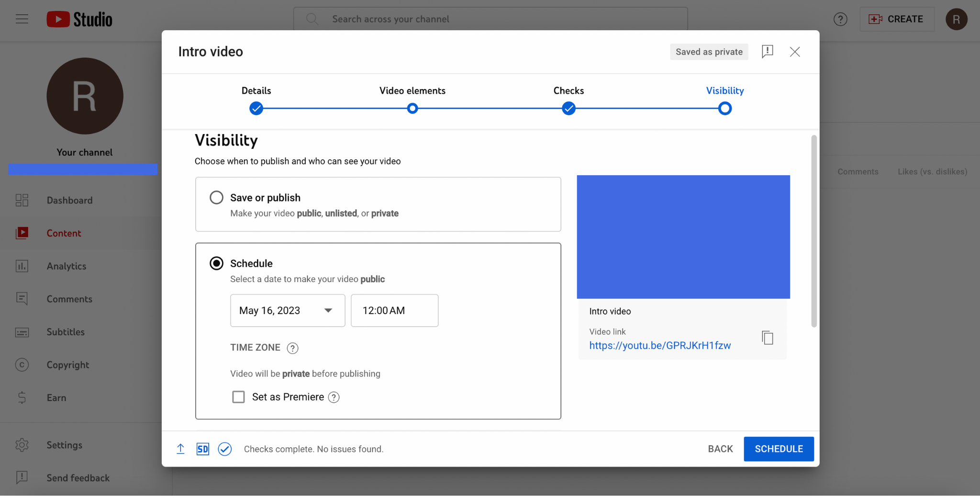The height and width of the screenshot is (499, 980).
Task: Switch to the Video elements step
Action: 412,109
